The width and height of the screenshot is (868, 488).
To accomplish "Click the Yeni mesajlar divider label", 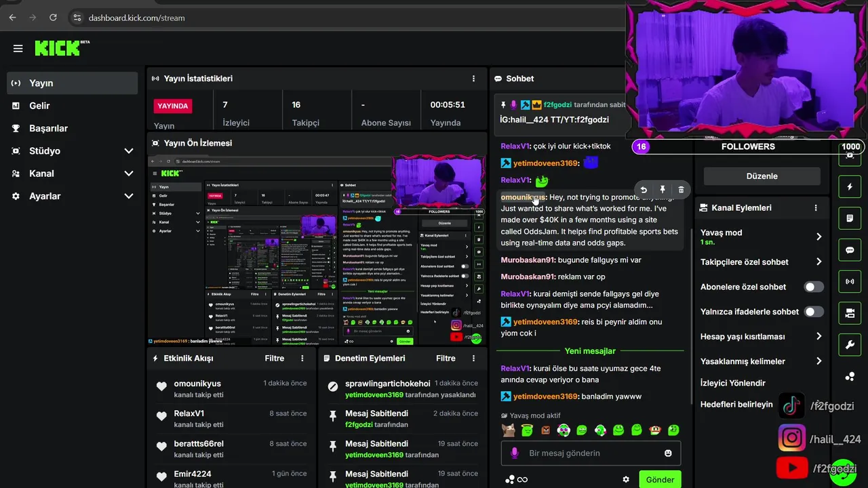I will [590, 351].
